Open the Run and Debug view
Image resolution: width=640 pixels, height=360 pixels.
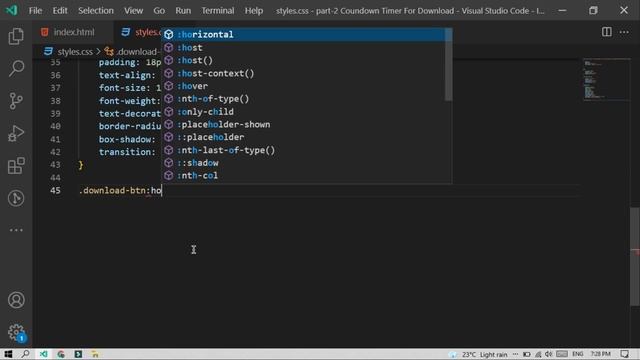tap(16, 133)
